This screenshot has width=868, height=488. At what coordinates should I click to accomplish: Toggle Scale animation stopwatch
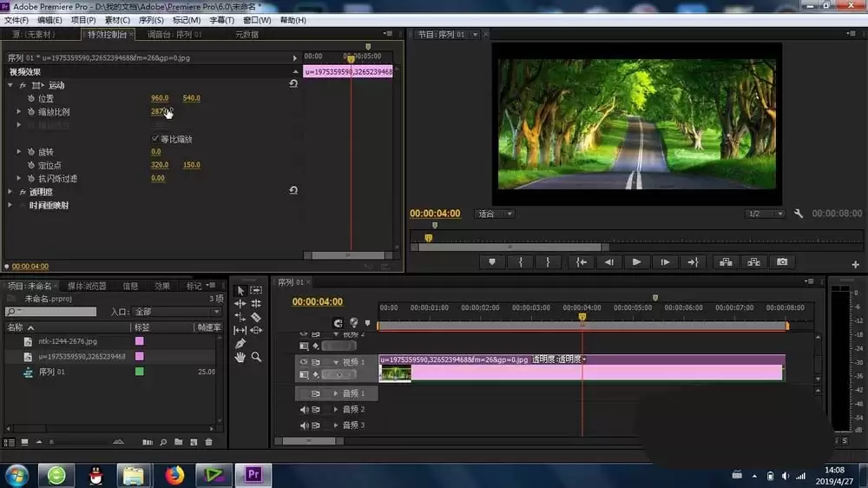click(31, 112)
